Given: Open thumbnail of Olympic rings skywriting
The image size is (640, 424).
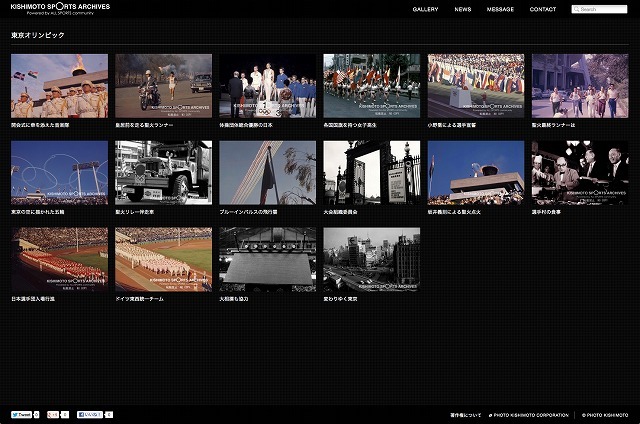Looking at the screenshot, I should (60, 173).
